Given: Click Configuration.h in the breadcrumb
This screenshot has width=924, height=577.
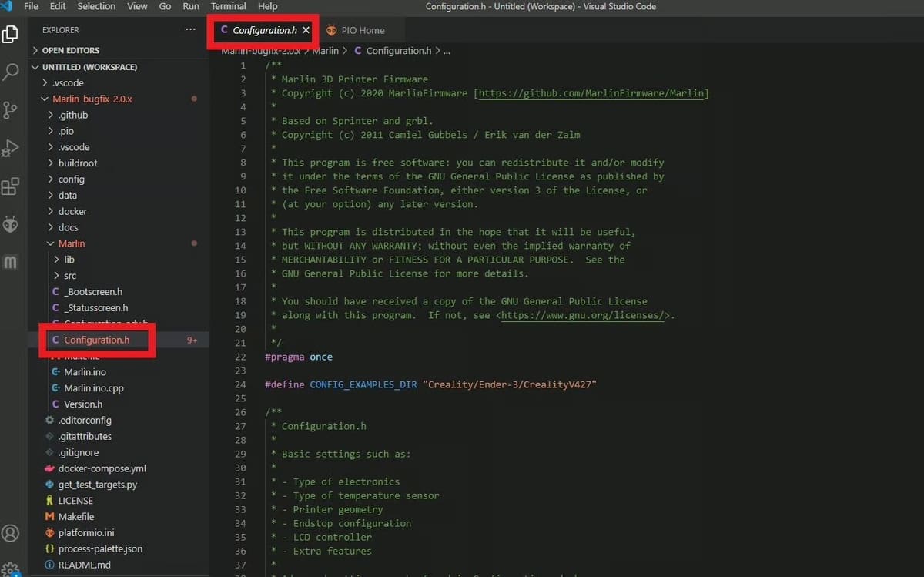Looking at the screenshot, I should click(x=398, y=51).
